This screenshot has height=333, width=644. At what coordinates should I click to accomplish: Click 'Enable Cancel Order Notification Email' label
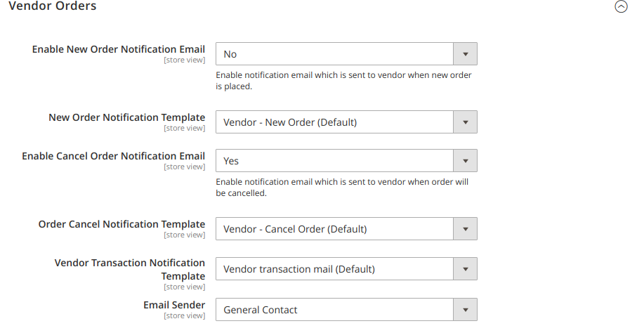(114, 156)
